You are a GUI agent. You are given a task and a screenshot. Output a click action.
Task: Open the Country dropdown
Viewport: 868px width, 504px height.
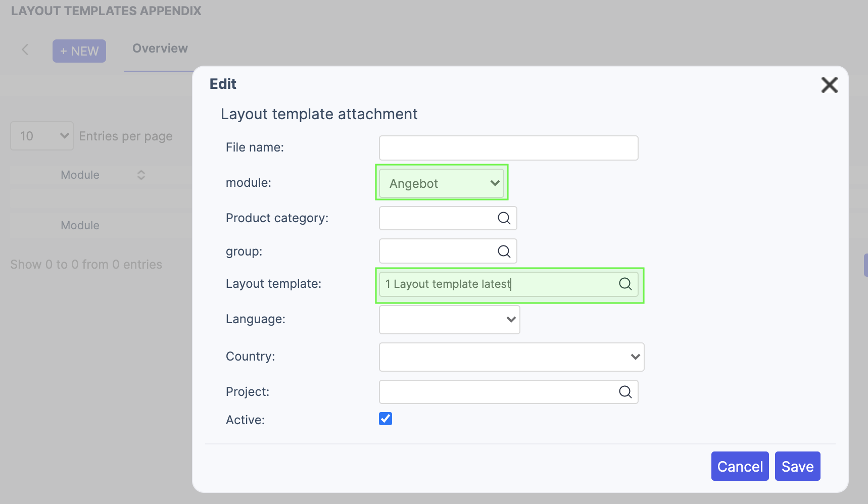click(x=511, y=357)
